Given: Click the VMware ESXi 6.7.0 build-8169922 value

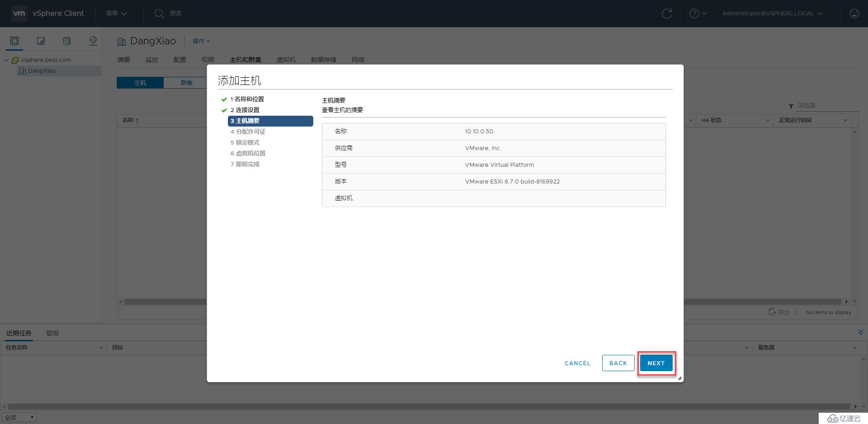Looking at the screenshot, I should click(x=512, y=182).
